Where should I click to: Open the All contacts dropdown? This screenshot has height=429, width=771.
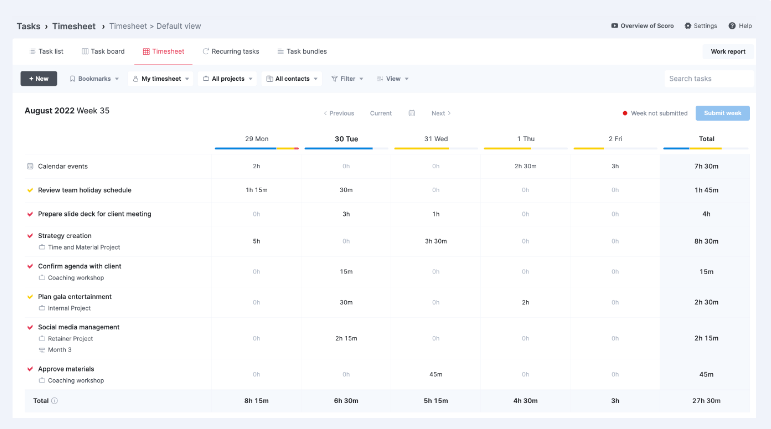pos(292,79)
